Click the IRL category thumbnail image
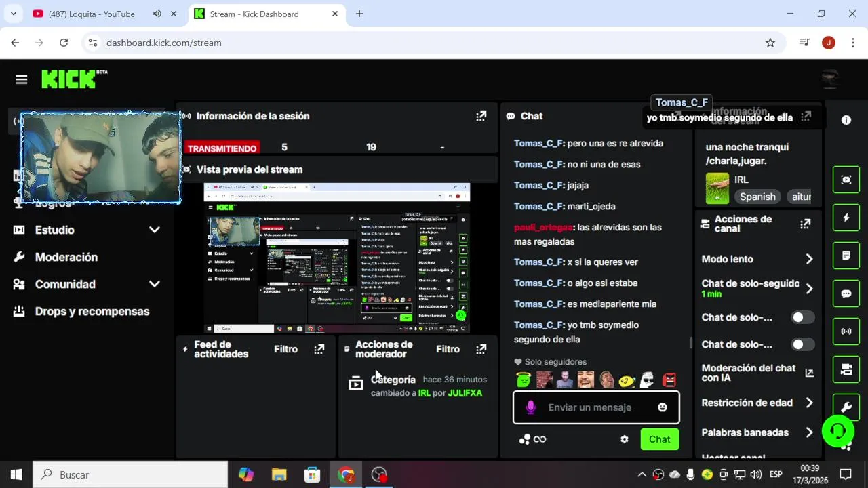The height and width of the screenshot is (488, 868). click(717, 188)
